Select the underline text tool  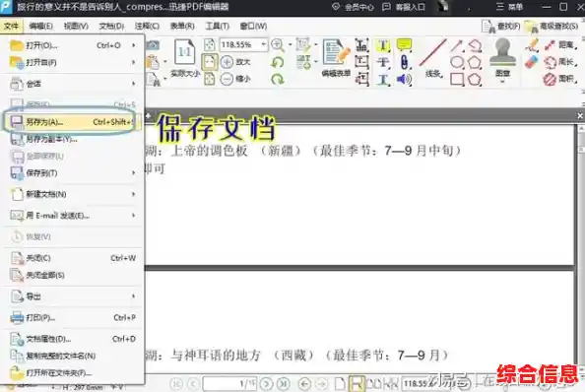(383, 79)
